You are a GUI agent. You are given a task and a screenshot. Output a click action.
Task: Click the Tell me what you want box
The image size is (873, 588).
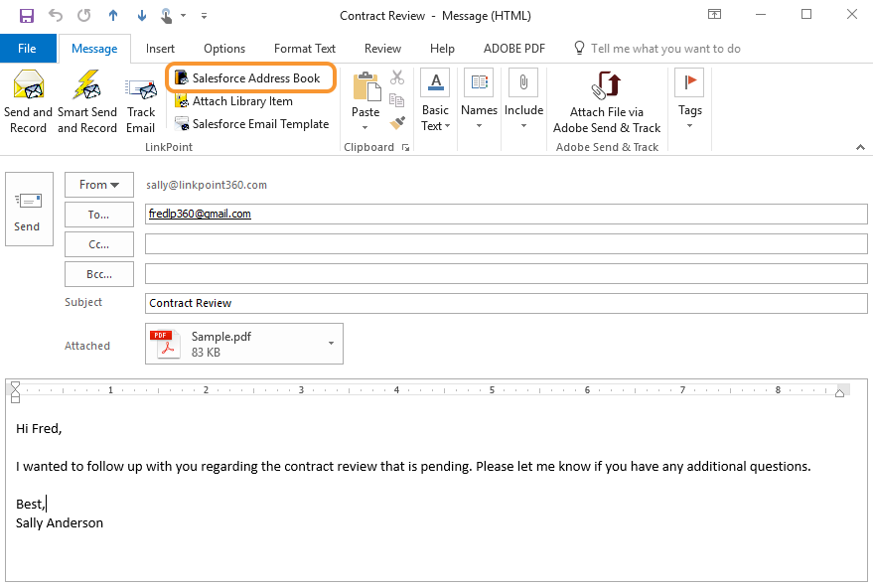657,49
